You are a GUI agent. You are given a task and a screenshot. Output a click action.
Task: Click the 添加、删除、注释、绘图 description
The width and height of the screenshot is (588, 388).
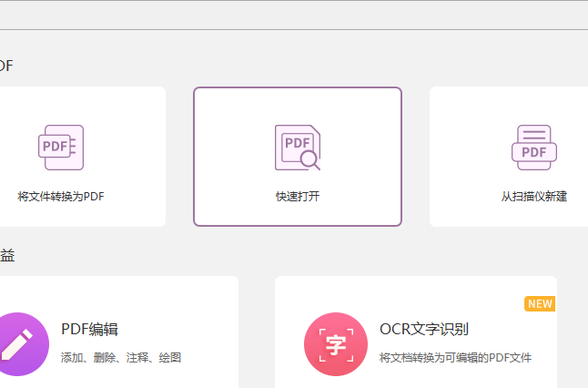tap(120, 358)
